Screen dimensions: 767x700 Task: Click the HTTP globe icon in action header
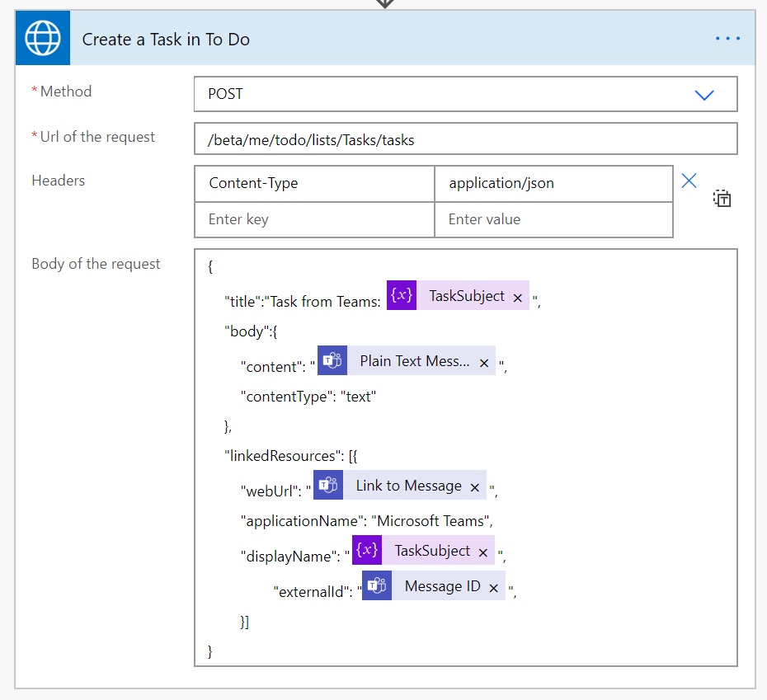click(x=42, y=38)
